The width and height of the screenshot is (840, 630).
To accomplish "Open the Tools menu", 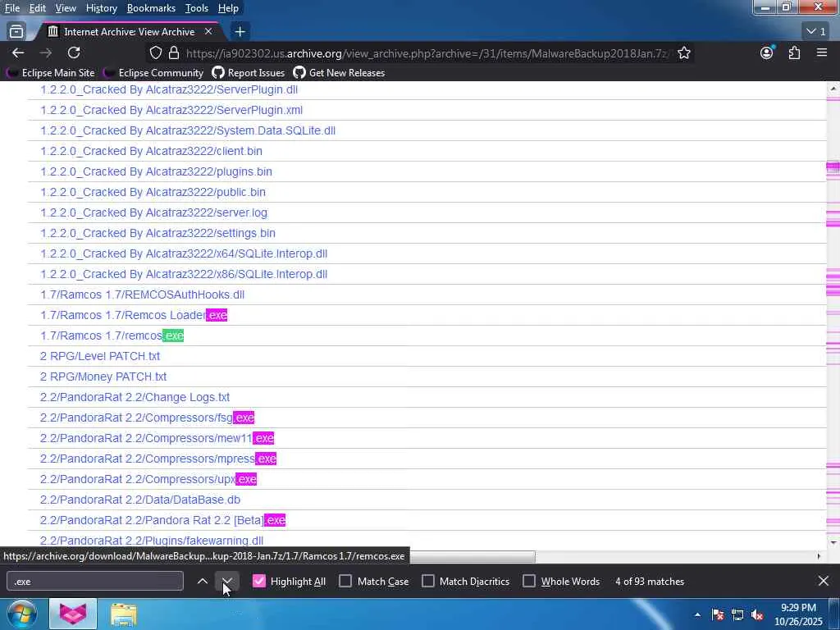I will (x=197, y=8).
